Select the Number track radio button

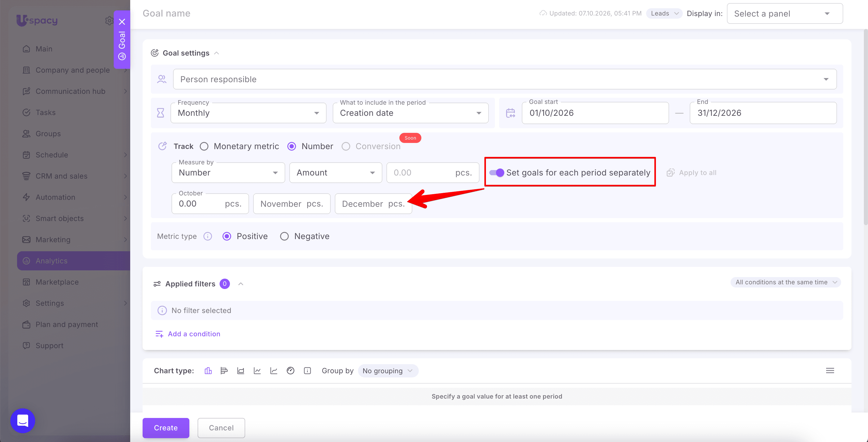coord(292,146)
